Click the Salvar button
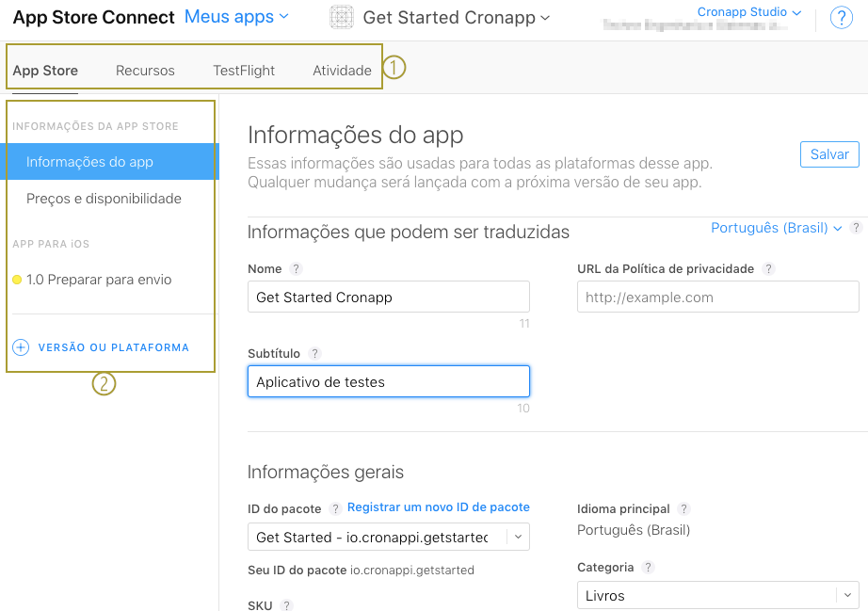868x611 pixels. (829, 154)
